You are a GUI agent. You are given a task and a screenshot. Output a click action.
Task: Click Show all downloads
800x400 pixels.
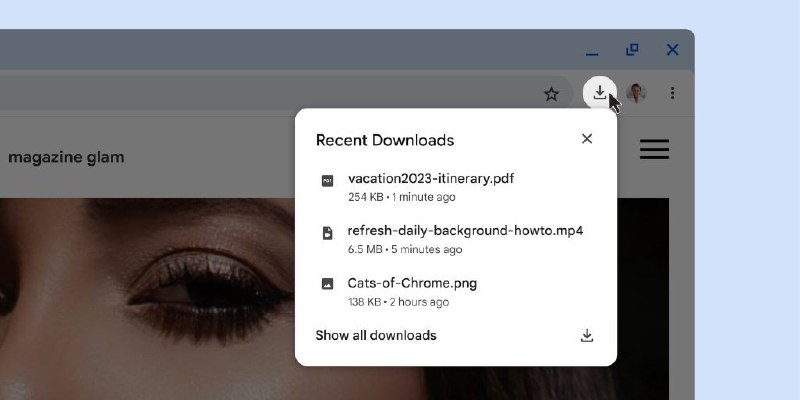click(x=376, y=336)
